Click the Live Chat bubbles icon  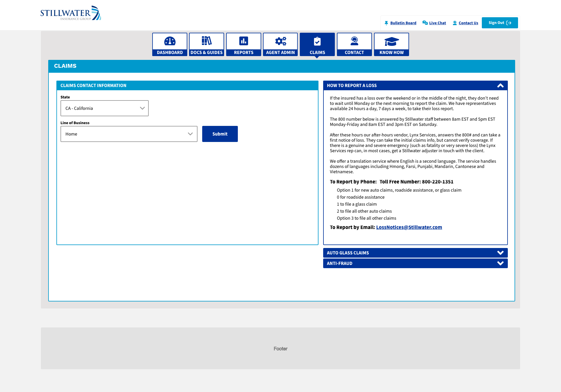(425, 23)
